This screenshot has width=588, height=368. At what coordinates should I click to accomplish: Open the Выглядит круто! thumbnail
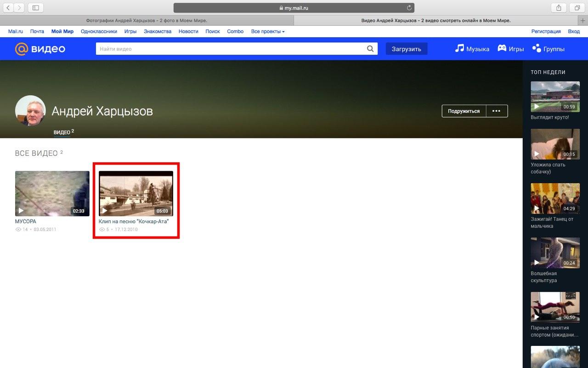555,96
